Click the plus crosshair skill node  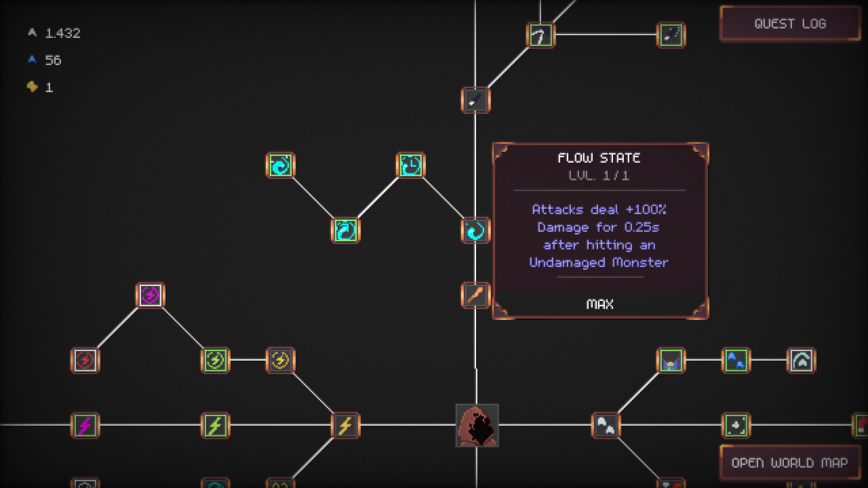[736, 425]
